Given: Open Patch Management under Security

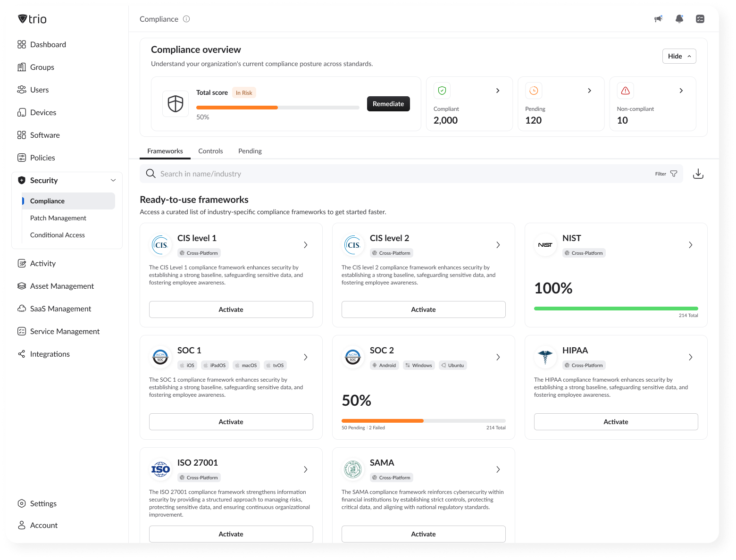Looking at the screenshot, I should pos(58,218).
